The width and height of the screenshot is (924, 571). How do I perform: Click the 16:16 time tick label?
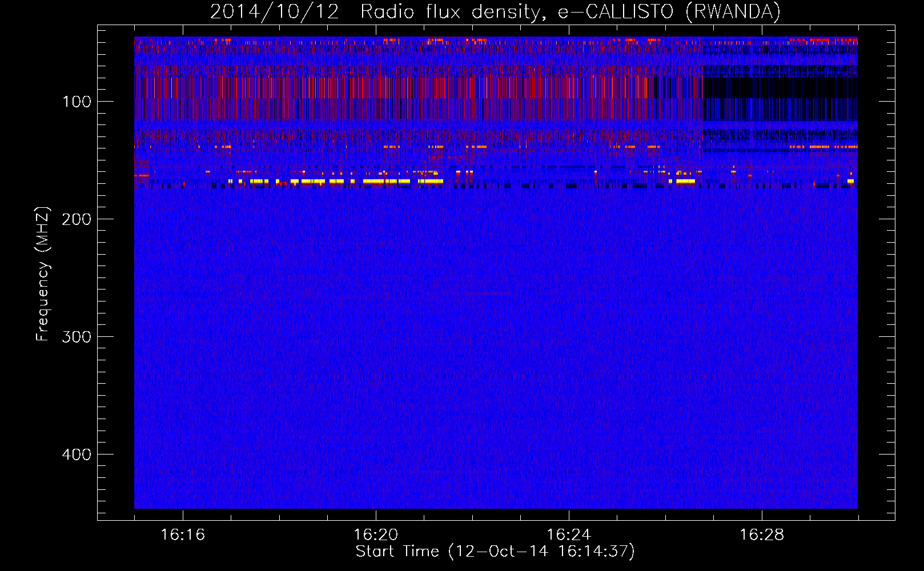pyautogui.click(x=183, y=535)
